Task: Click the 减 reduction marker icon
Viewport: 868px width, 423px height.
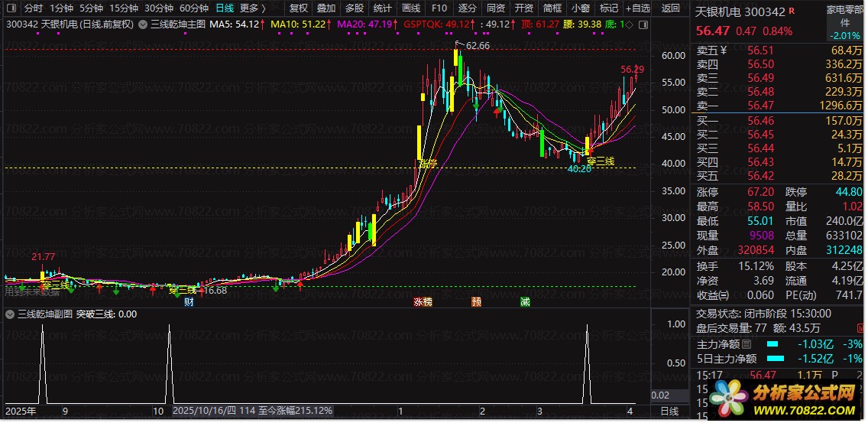Action: point(525,302)
